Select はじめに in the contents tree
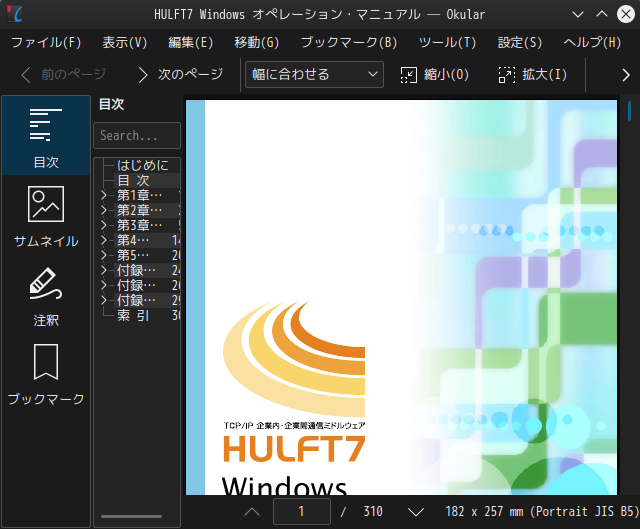 (142, 165)
